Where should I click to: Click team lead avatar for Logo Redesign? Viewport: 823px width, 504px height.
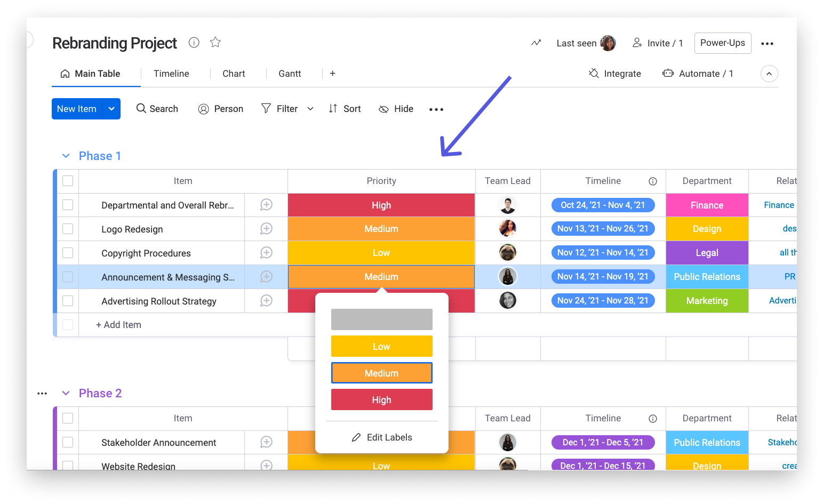click(x=508, y=228)
